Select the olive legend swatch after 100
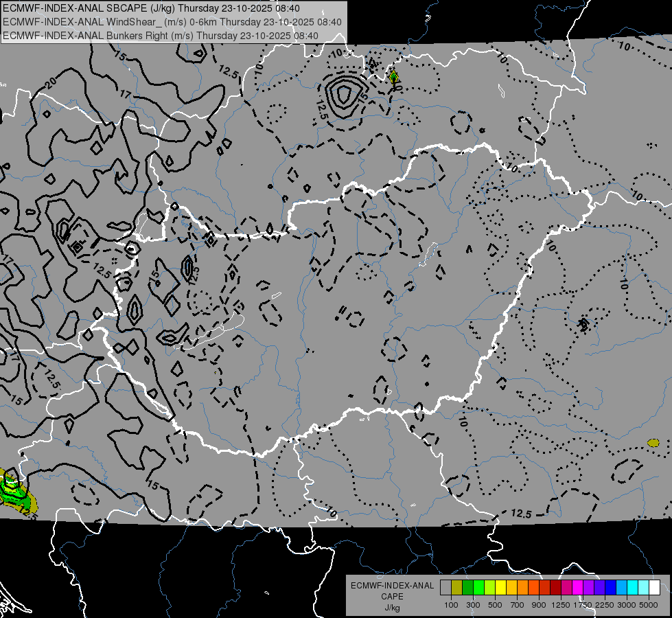This screenshot has width=672, height=618. (457, 587)
